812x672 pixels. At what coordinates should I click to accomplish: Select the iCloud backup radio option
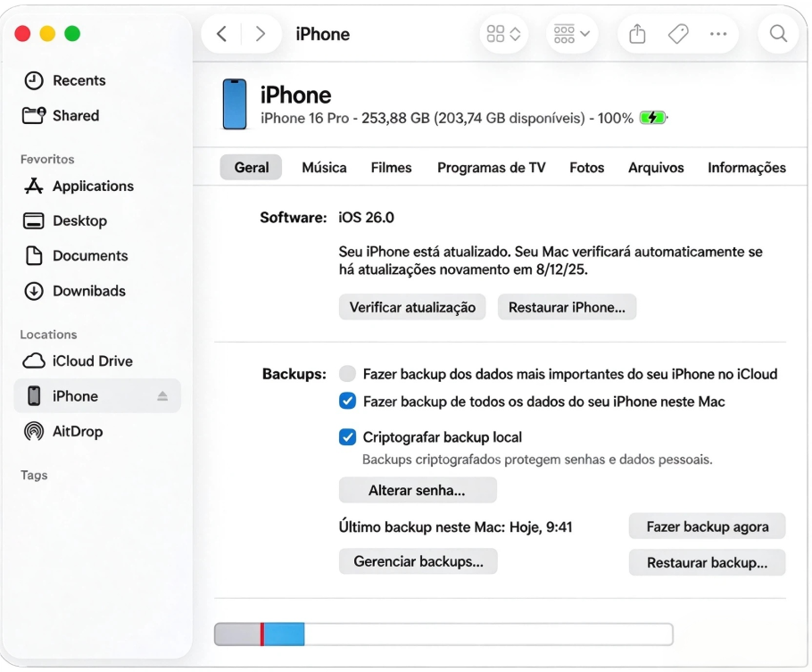[x=347, y=374]
